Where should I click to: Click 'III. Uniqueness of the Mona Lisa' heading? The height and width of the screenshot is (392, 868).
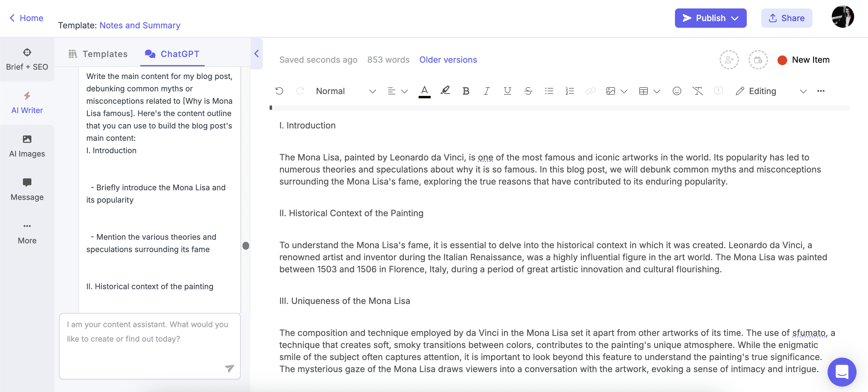(344, 301)
